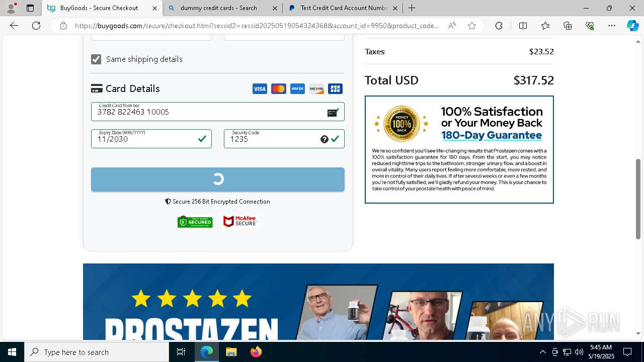Click the Visa card icon
Viewport: 644px width, 362px height.
pyautogui.click(x=260, y=89)
